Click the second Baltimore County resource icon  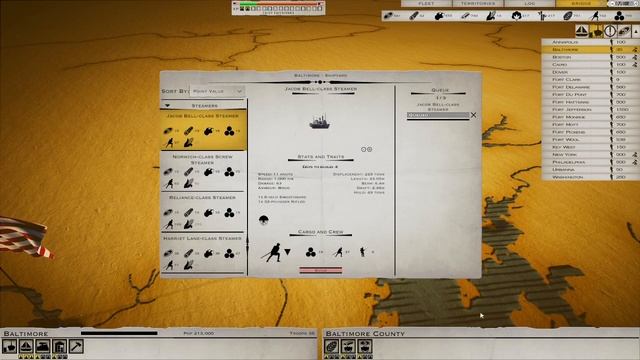pos(348,347)
